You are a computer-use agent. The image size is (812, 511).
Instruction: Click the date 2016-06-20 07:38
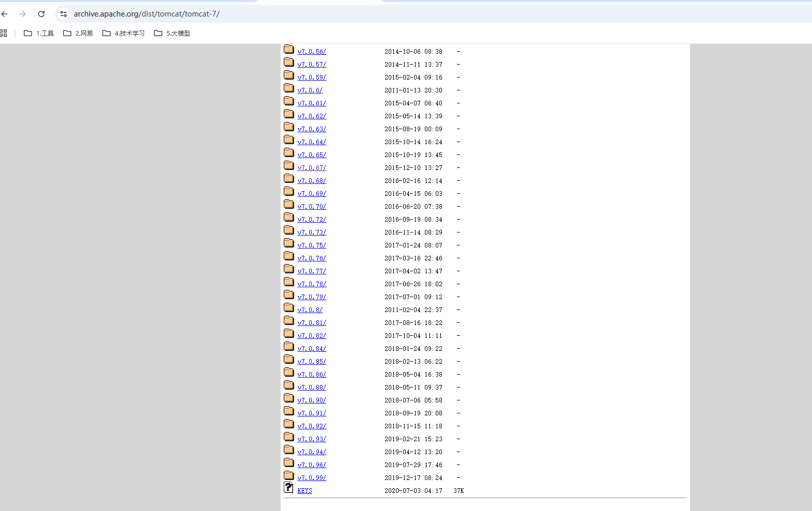tap(413, 207)
